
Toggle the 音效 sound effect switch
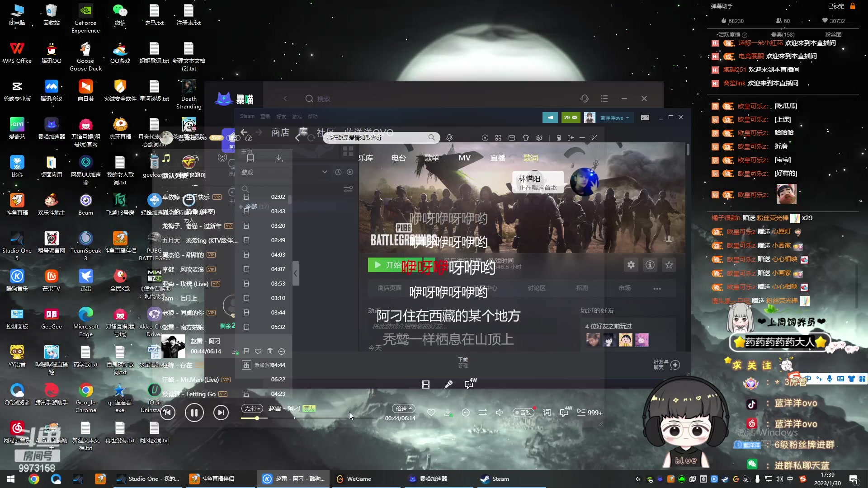click(524, 413)
